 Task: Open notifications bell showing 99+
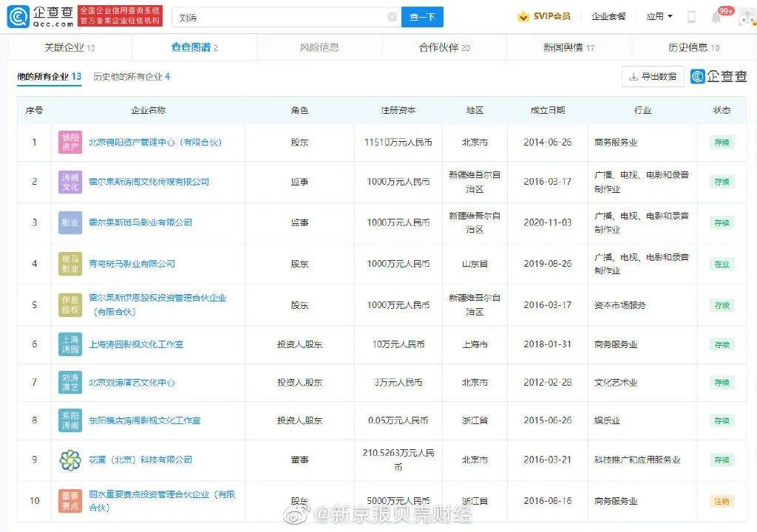[x=716, y=17]
